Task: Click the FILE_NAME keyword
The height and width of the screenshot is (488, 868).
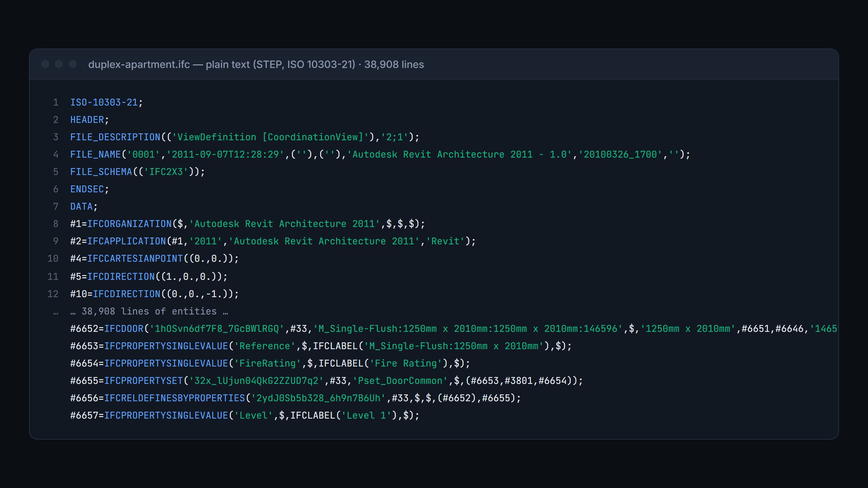Action: pyautogui.click(x=95, y=154)
